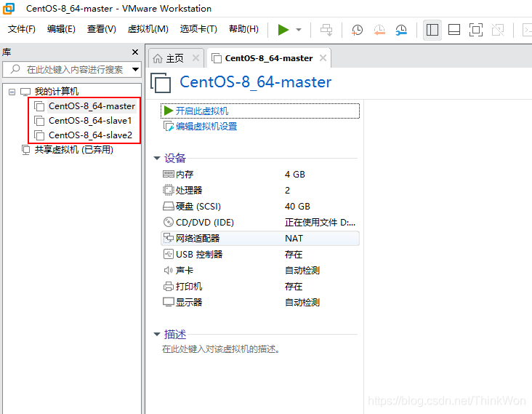Close the 库 library panel
Screen dimensions: 532x414
coord(135,52)
